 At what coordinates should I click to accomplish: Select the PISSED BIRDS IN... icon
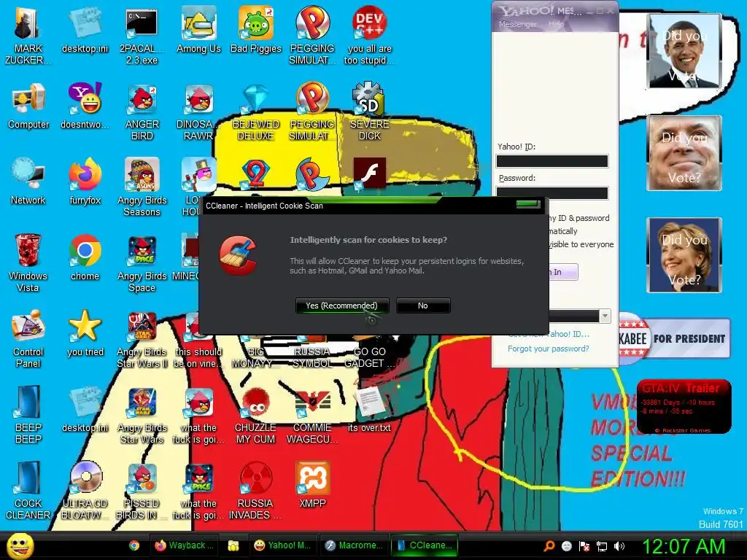pos(142,491)
